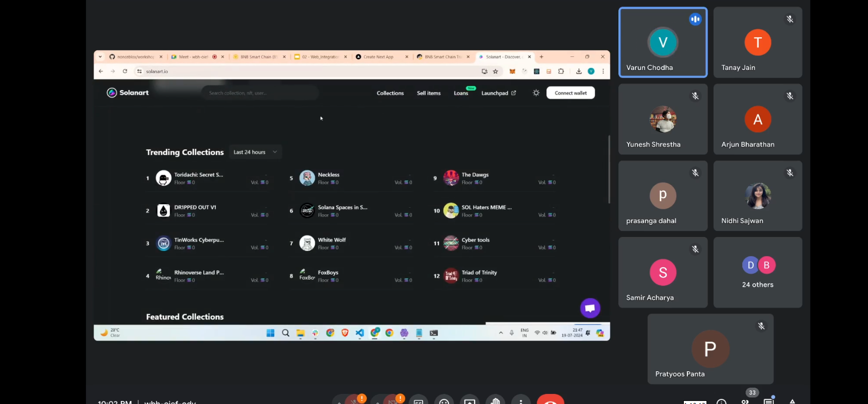Open the new tab with the plus button
Image resolution: width=868 pixels, height=404 pixels.
click(x=541, y=57)
